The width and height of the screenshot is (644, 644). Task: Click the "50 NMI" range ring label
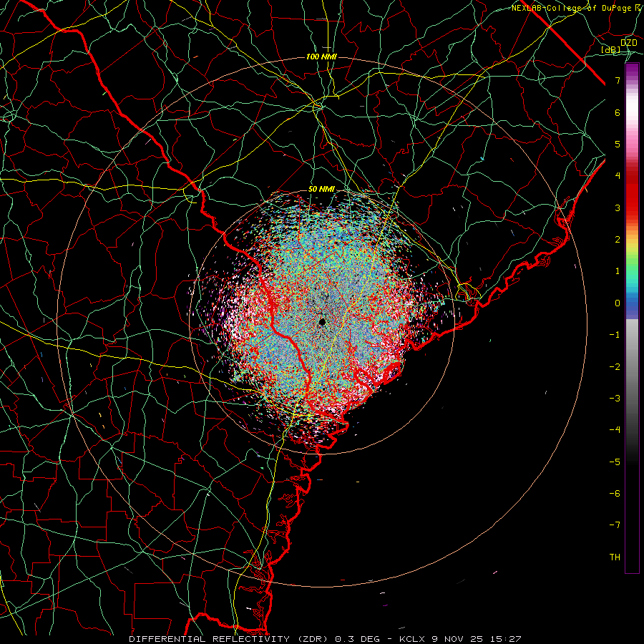[x=321, y=189]
